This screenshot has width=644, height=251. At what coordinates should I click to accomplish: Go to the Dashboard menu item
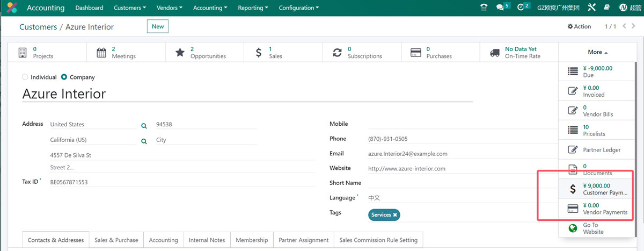pos(89,8)
